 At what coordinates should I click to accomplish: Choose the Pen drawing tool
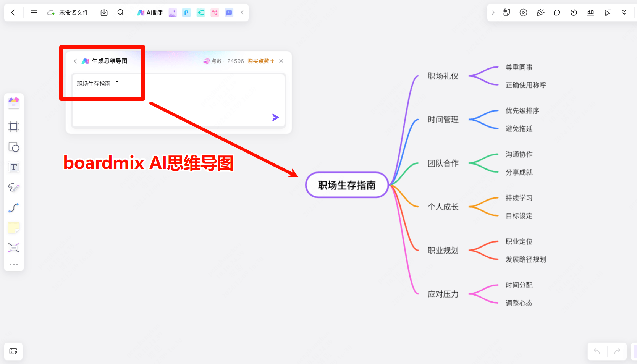pos(14,188)
